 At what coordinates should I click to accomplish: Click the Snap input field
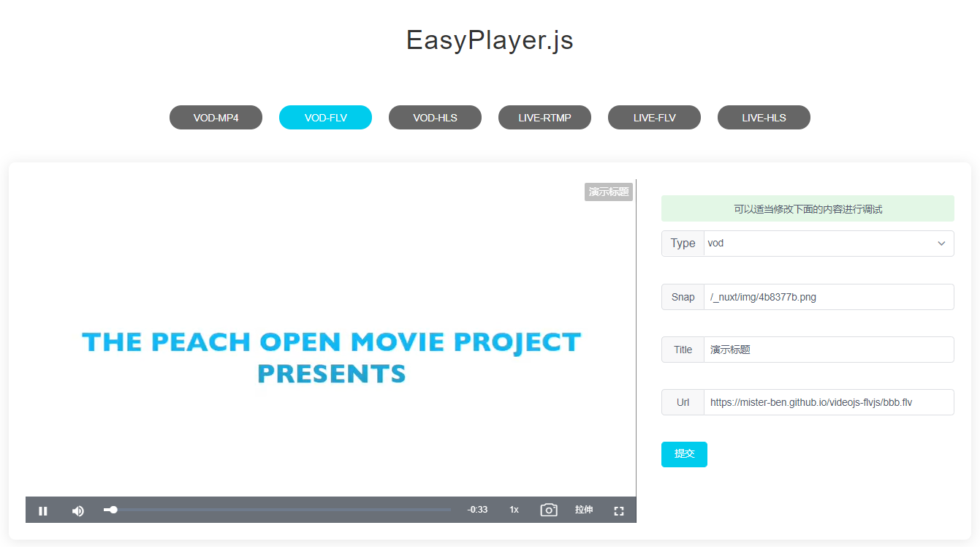[x=829, y=297]
